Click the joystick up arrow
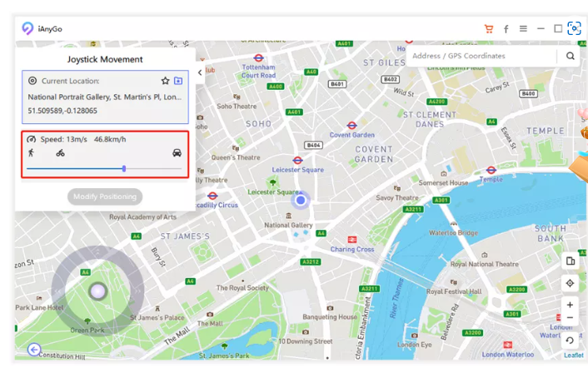 [x=98, y=251]
